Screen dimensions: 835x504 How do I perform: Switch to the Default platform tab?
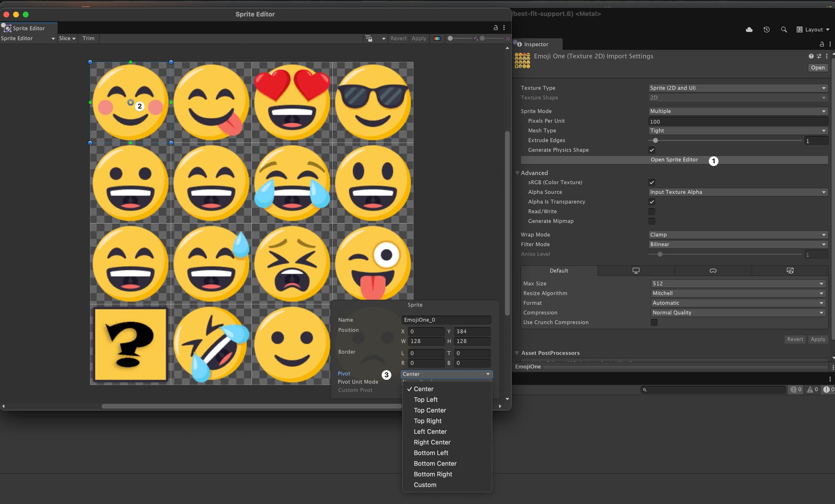[x=558, y=271]
